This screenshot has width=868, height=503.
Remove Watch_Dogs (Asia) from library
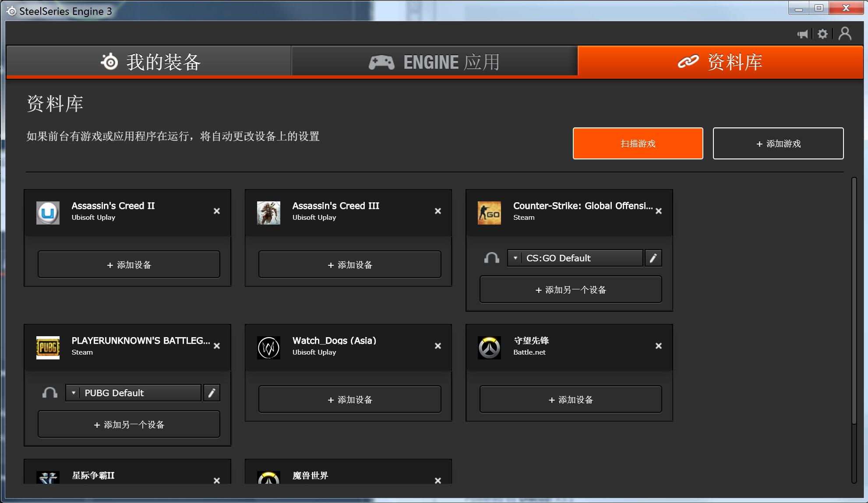pos(438,346)
